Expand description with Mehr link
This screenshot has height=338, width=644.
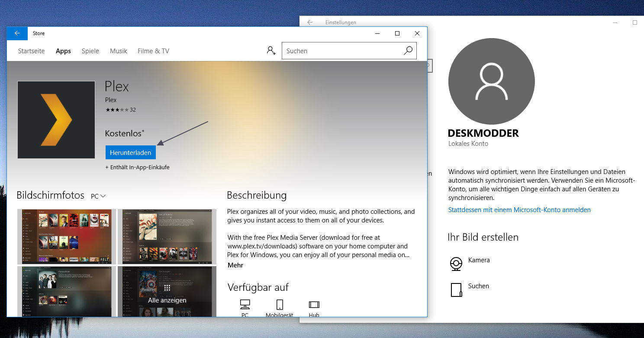coord(235,265)
